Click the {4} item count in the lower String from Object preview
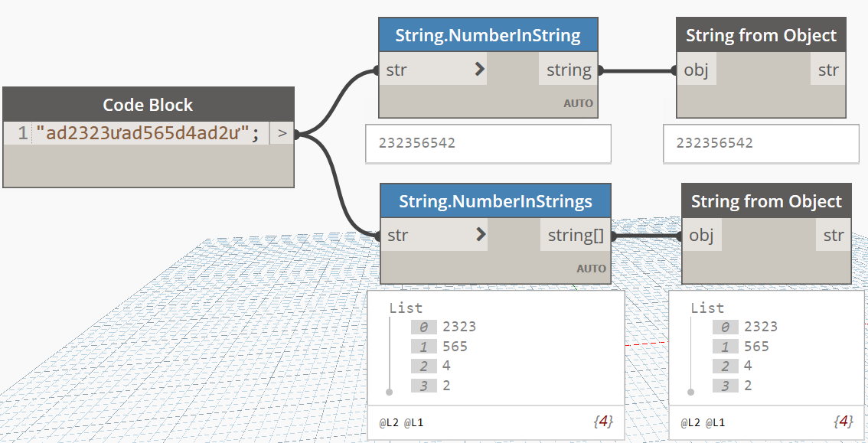 click(x=842, y=422)
